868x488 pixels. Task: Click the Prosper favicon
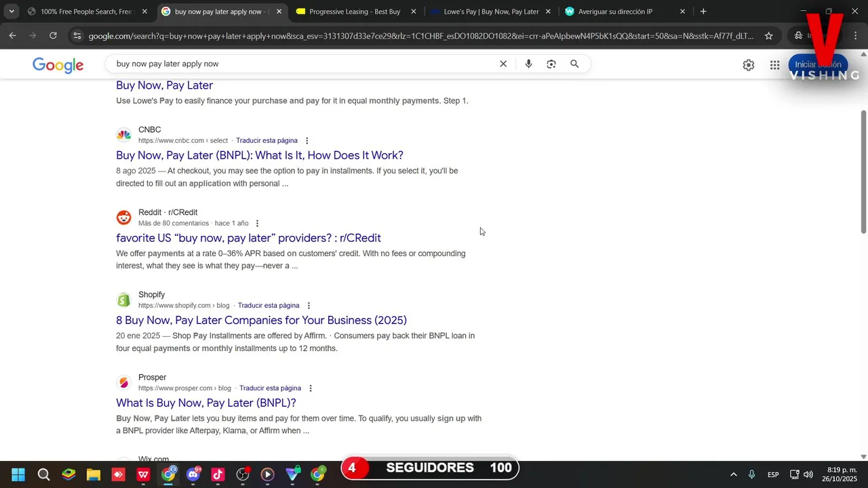123,382
